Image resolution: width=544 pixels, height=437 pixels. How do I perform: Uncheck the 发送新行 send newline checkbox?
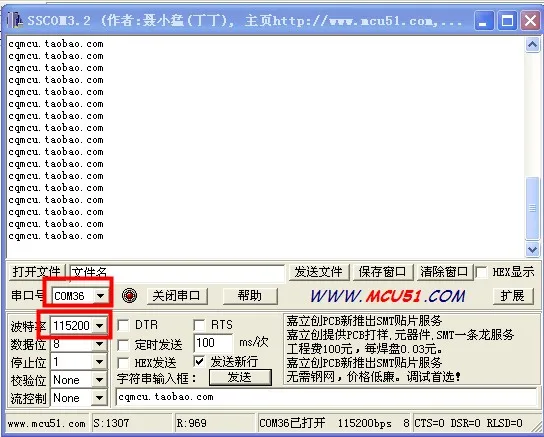[199, 362]
